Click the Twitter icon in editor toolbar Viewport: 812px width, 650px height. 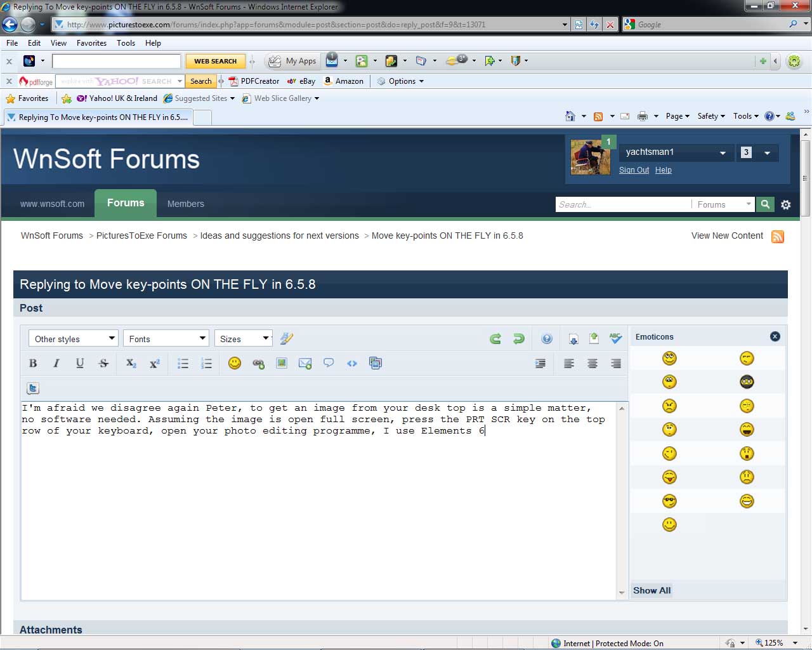tap(33, 388)
